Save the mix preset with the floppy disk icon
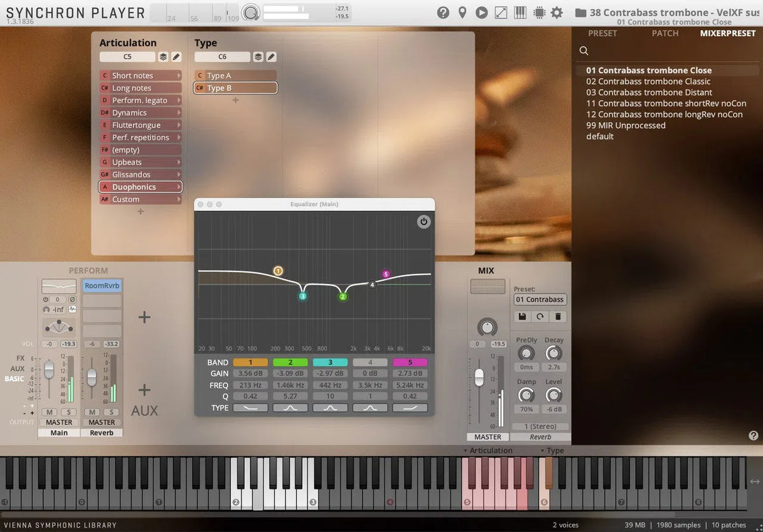The height and width of the screenshot is (532, 763). pyautogui.click(x=523, y=316)
